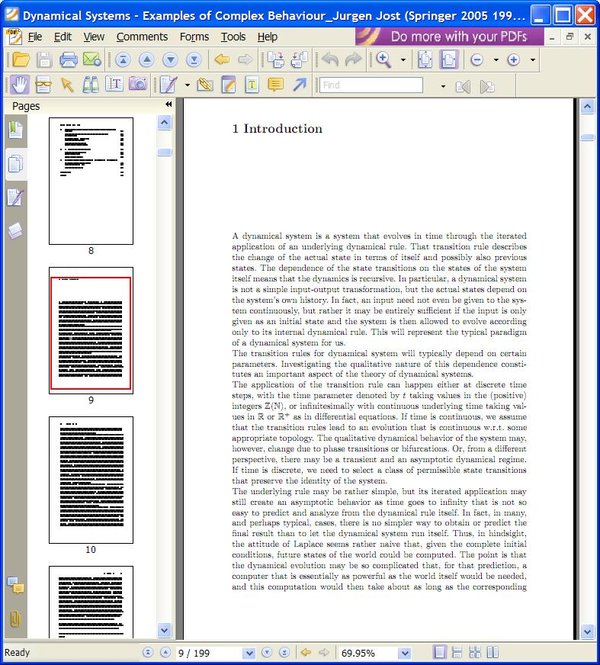600x665 pixels.
Task: Open the 69.95% zoom level dropdown
Action: pos(405,653)
